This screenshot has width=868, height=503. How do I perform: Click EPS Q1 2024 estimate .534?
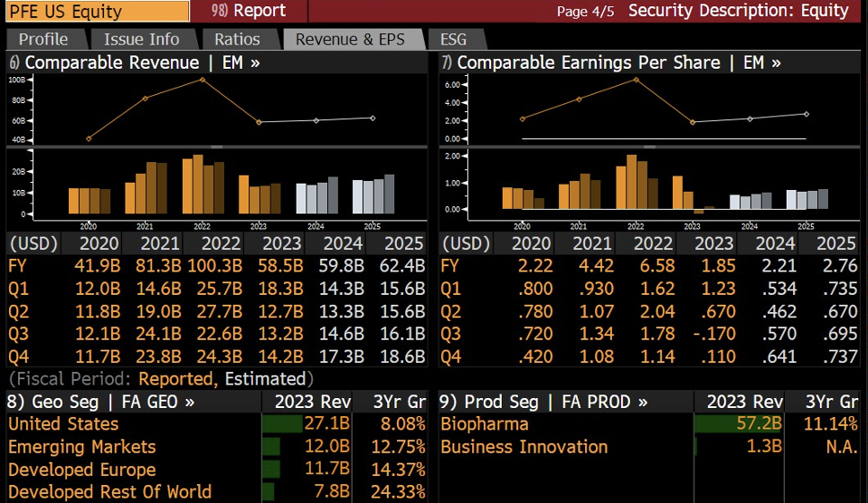click(779, 289)
